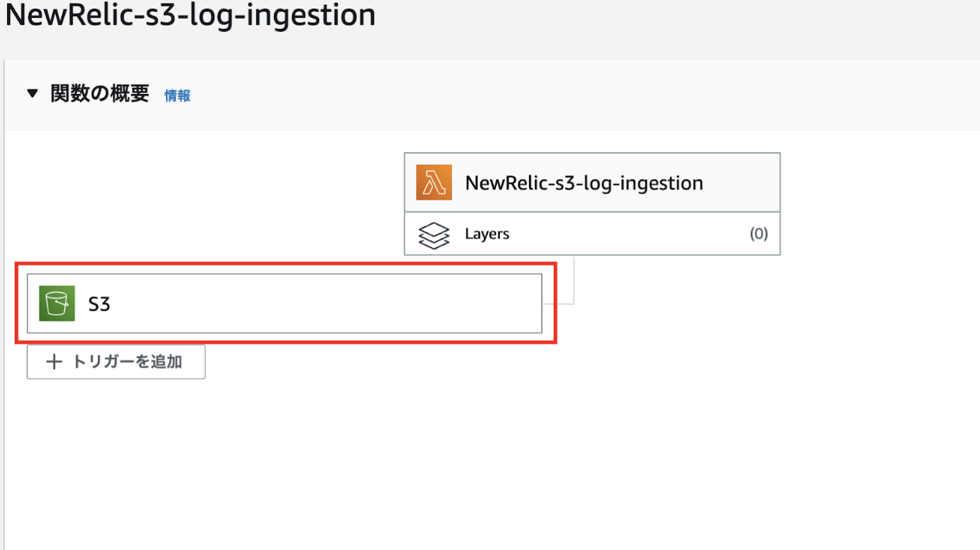Select the page title NewRelic-s3-log-ingestion
The image size is (980, 550).
tap(189, 16)
